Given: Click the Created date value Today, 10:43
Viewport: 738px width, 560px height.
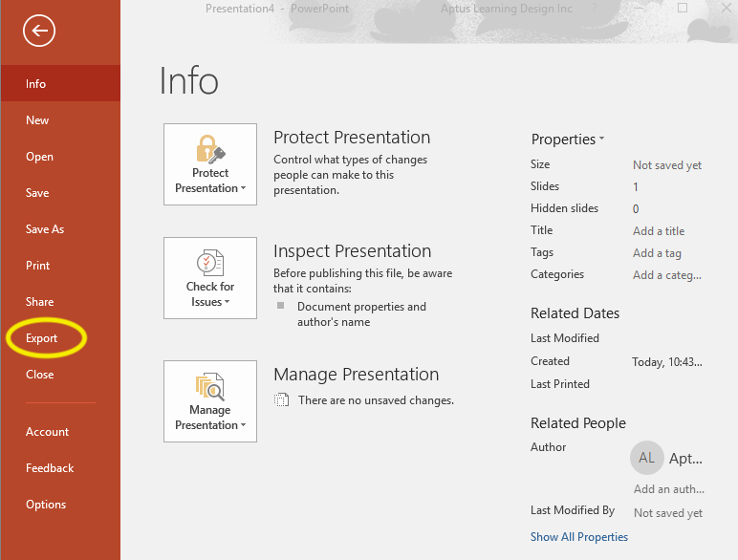Looking at the screenshot, I should 667,362.
